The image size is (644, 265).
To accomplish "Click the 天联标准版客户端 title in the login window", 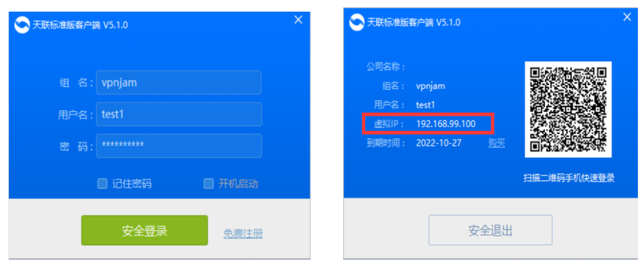I will [66, 25].
